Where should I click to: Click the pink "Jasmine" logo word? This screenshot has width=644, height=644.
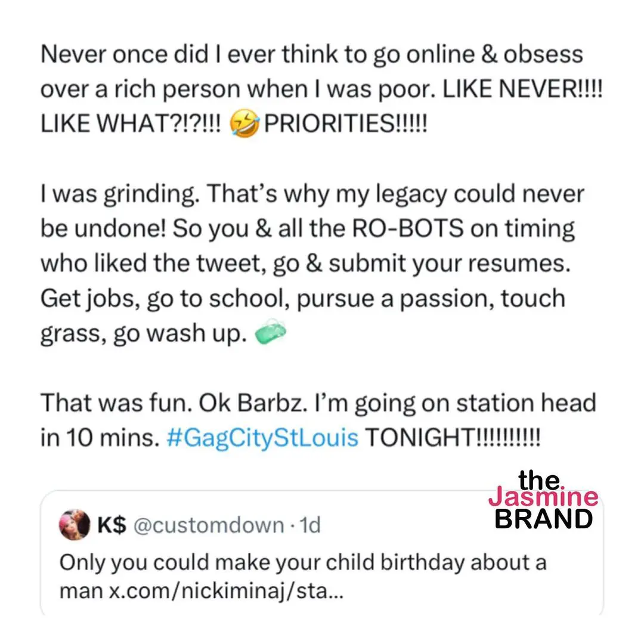[x=543, y=497]
